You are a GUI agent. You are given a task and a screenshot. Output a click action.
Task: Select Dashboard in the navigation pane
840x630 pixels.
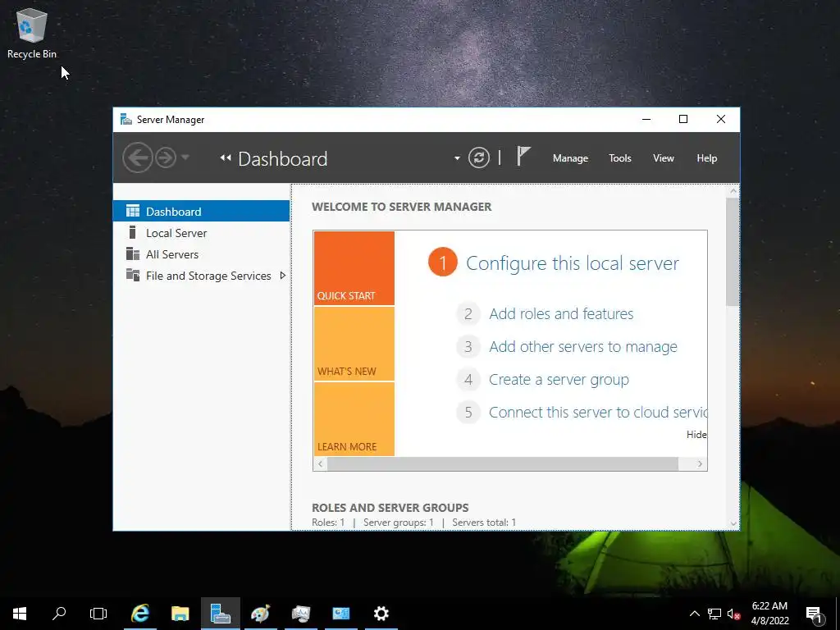tap(202, 211)
